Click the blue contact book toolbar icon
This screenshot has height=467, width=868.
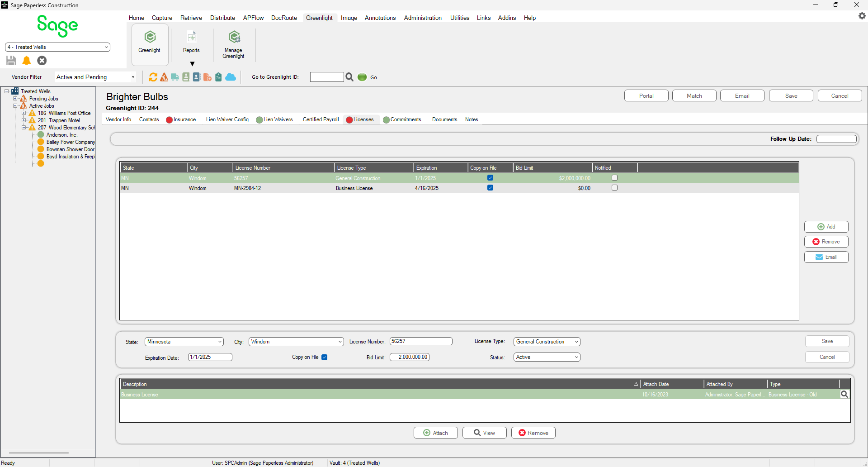point(197,77)
